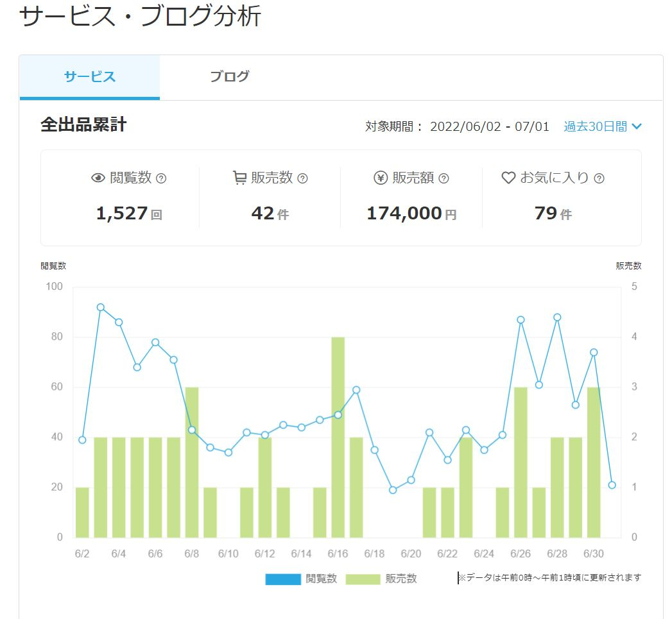Click the help icon beside 販売額

[x=444, y=178]
